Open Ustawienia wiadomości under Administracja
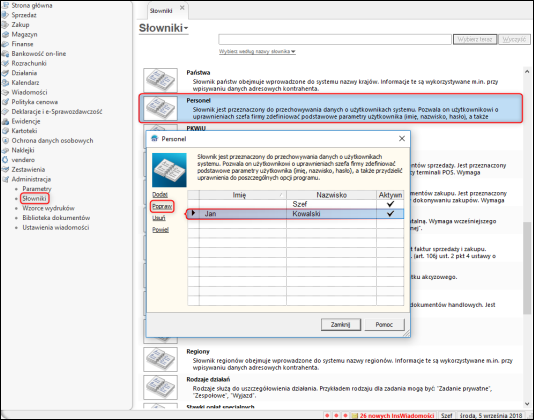 point(56,227)
